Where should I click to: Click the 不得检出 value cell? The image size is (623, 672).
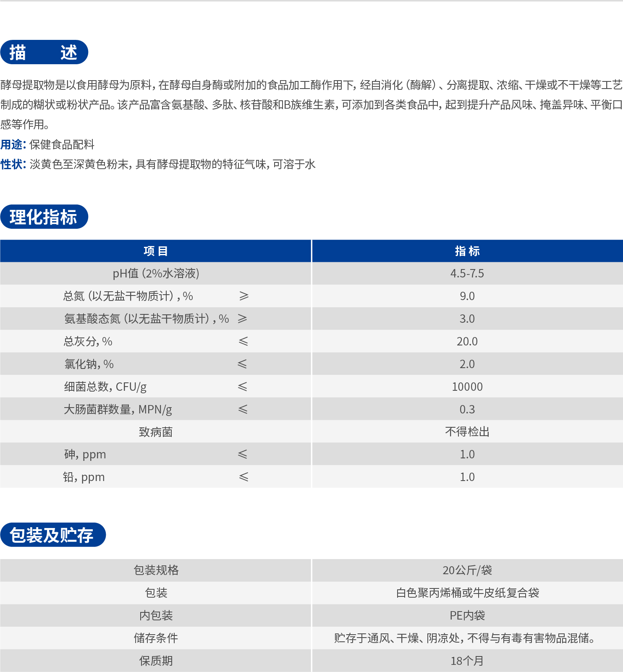467,432
